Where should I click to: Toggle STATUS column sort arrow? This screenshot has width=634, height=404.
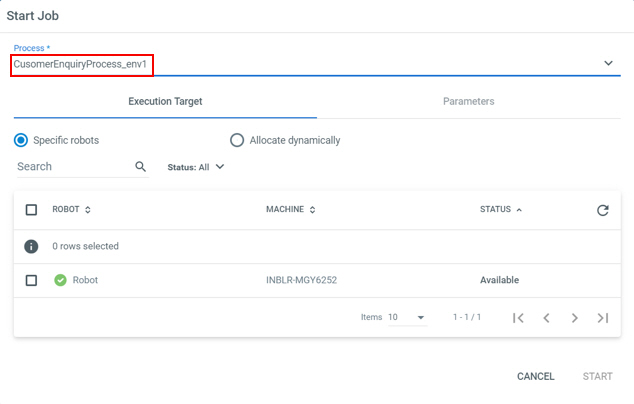(x=519, y=209)
